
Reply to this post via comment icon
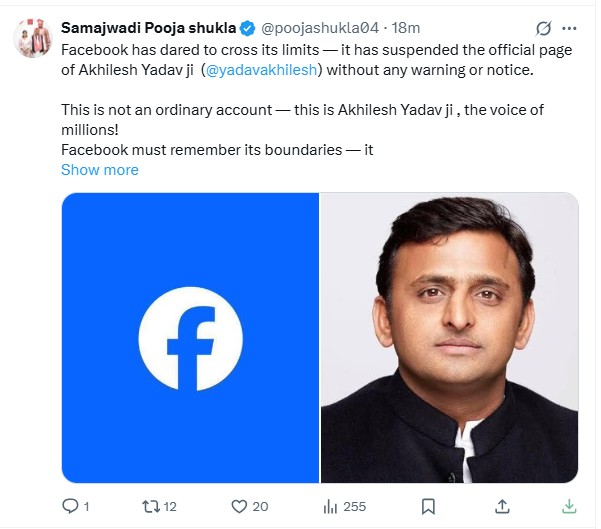69,506
